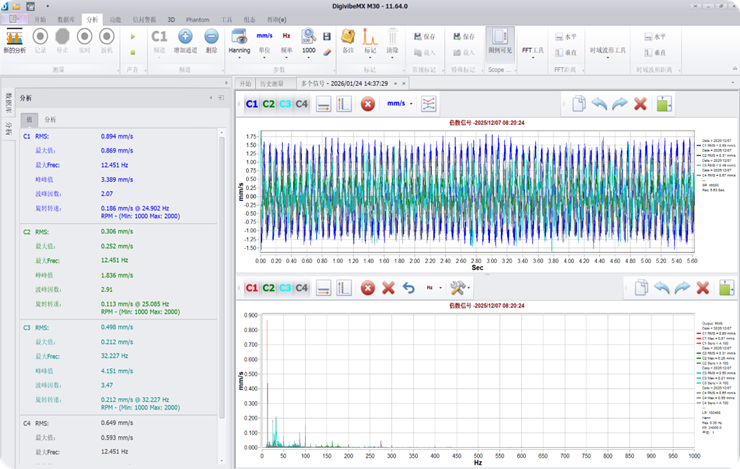This screenshot has width=740, height=469.
Task: Toggle channel C1 in the waveform toolbar
Action: 251,103
